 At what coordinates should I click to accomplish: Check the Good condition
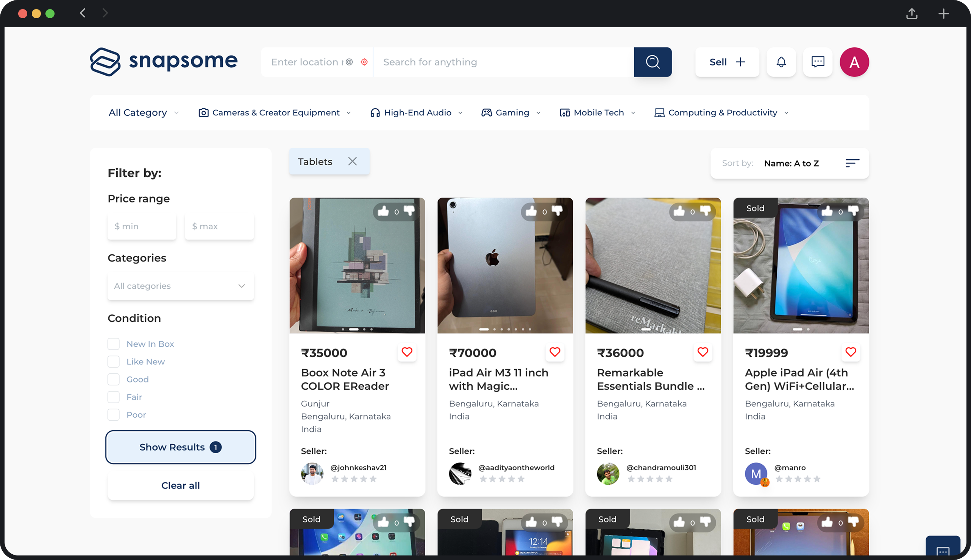pyautogui.click(x=114, y=379)
